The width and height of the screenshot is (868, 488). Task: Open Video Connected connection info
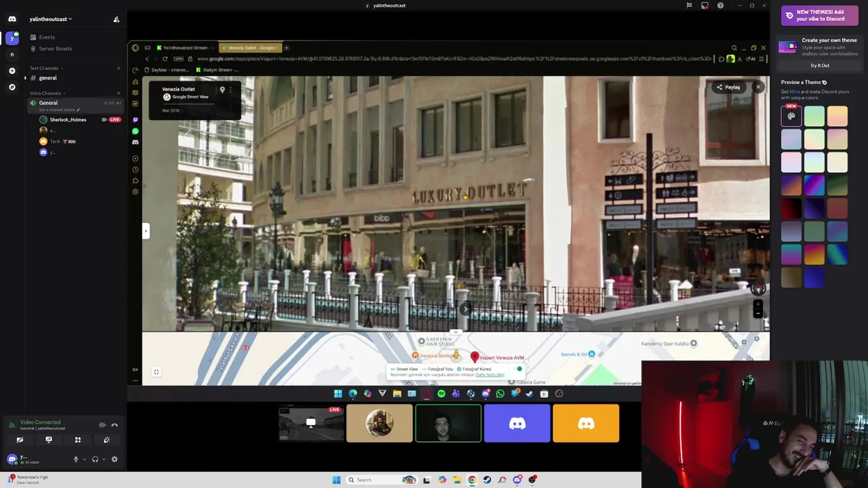40,422
